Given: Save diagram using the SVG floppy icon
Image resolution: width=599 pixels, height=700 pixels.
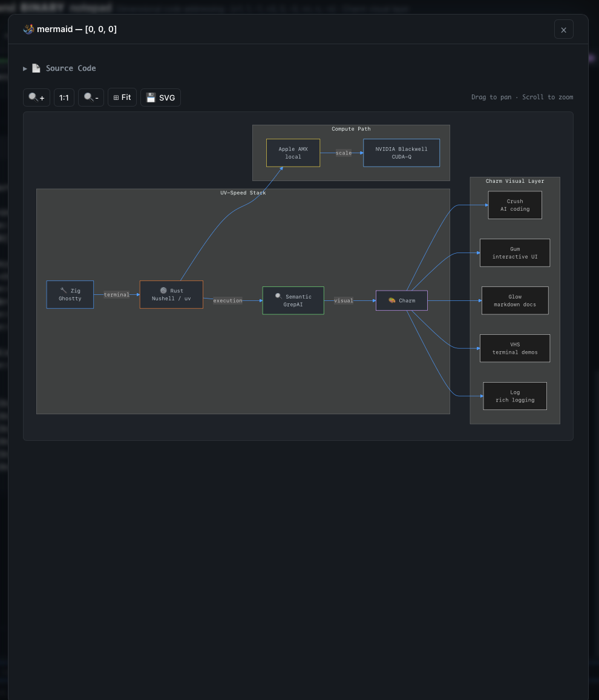Looking at the screenshot, I should point(151,97).
